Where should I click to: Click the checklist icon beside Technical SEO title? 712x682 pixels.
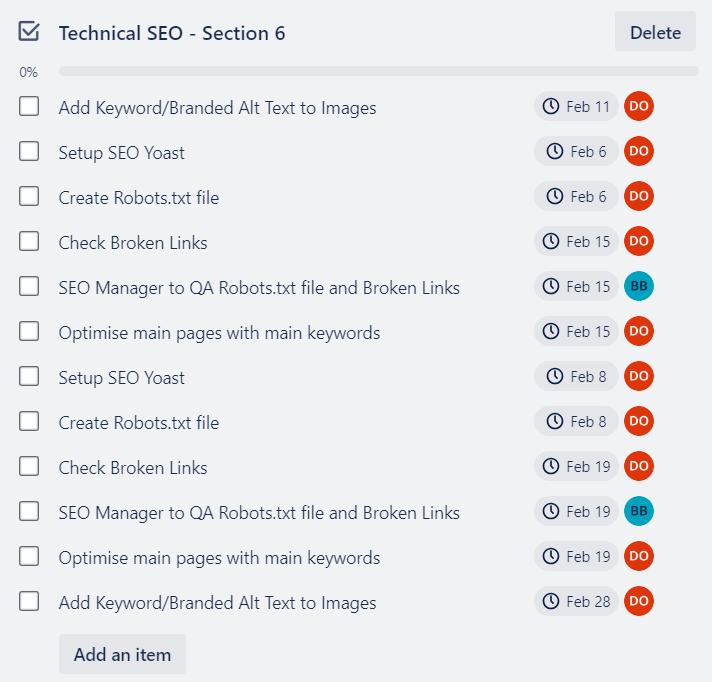pos(29,32)
